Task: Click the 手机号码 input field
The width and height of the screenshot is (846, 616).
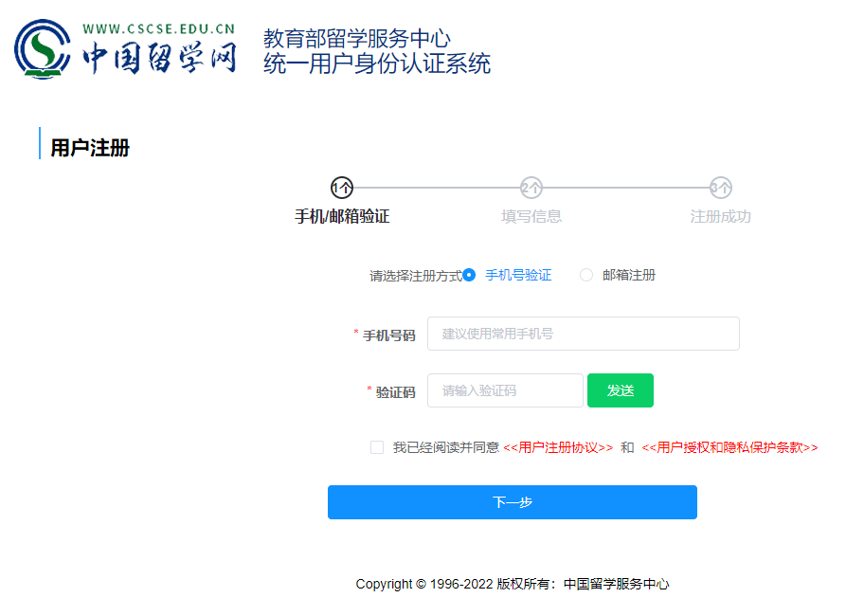Action: click(x=583, y=334)
